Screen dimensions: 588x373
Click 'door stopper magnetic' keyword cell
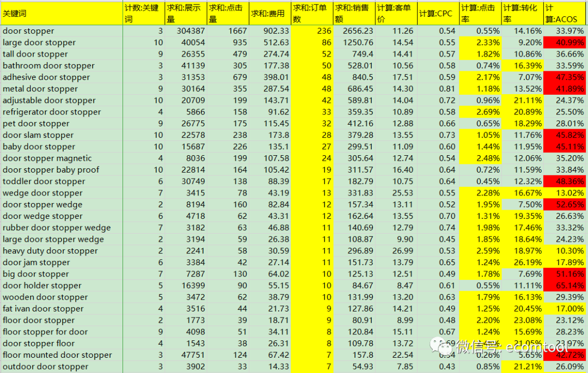tap(62, 158)
